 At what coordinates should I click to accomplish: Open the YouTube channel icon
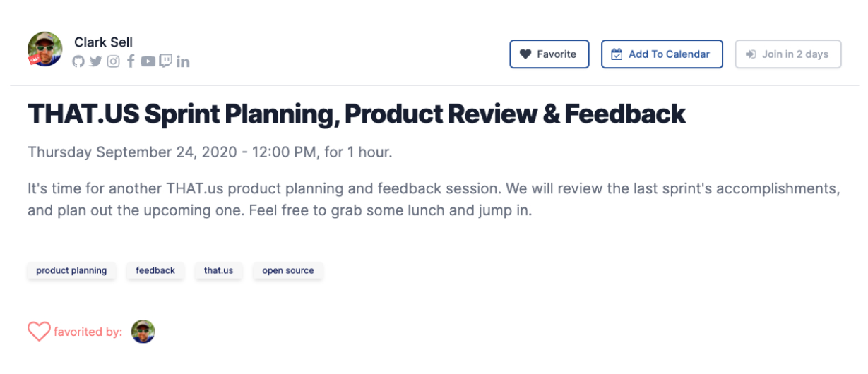pyautogui.click(x=148, y=61)
